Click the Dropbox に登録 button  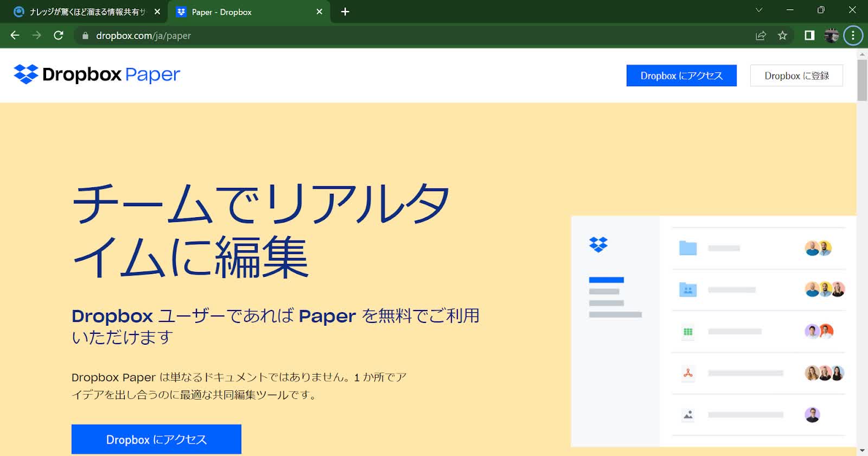coord(796,75)
